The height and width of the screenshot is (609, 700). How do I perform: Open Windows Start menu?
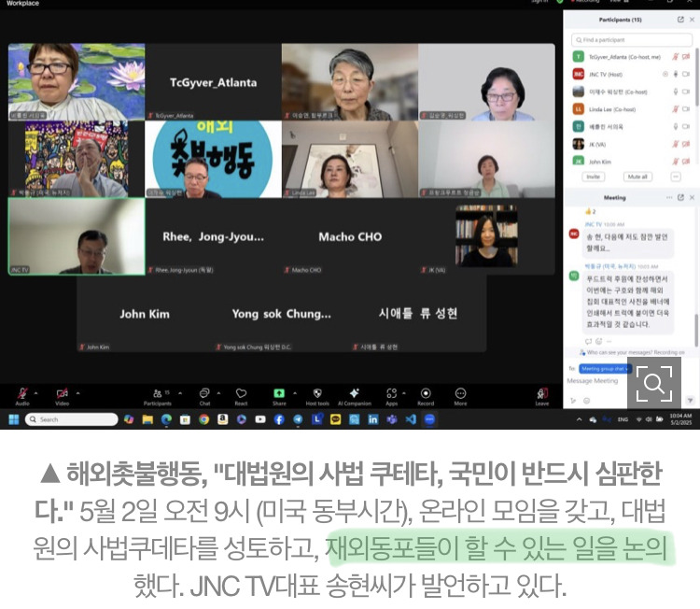pyautogui.click(x=14, y=419)
